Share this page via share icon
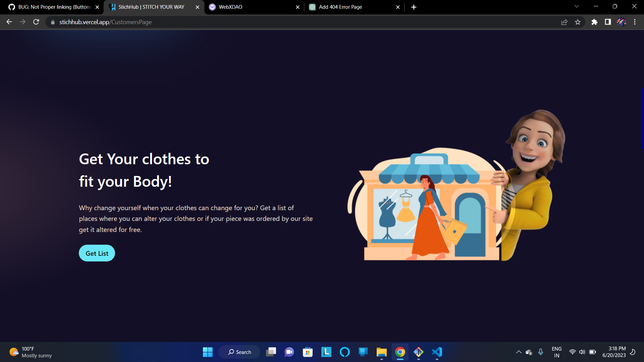644x362 pixels. pyautogui.click(x=564, y=22)
